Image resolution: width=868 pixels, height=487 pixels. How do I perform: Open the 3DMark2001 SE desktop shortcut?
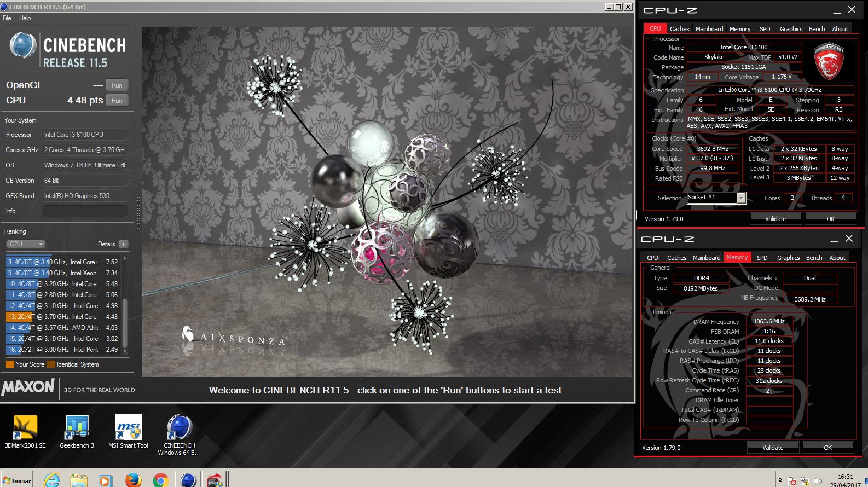coord(25,432)
